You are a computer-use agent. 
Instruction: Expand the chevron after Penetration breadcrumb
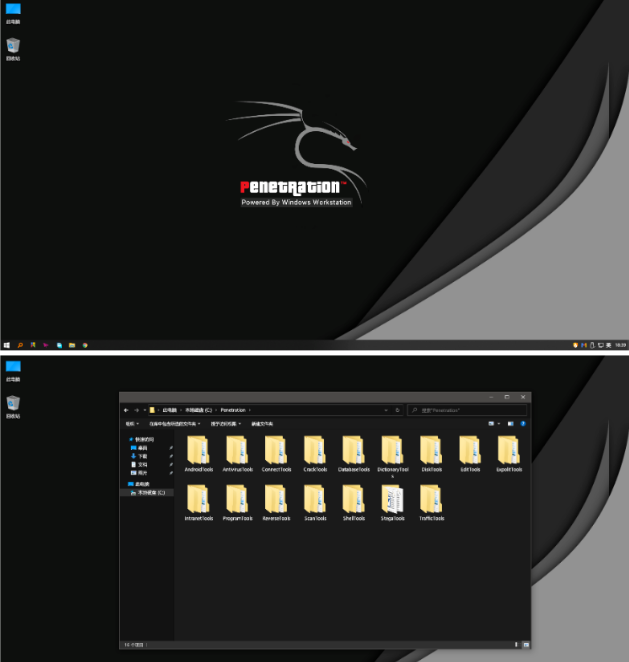(x=249, y=410)
